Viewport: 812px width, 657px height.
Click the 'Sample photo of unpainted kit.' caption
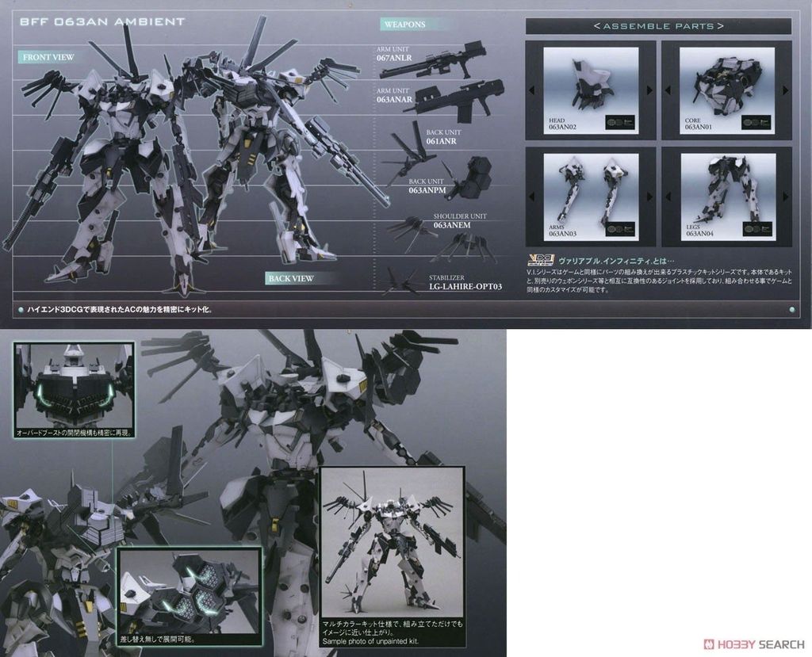[x=370, y=641]
